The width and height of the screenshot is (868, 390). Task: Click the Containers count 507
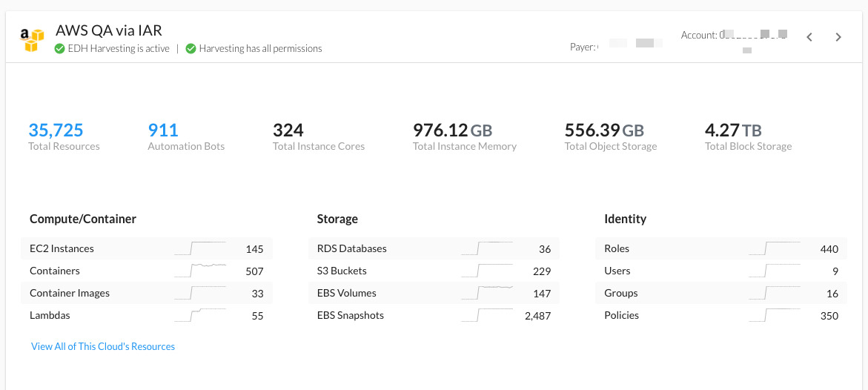point(255,271)
